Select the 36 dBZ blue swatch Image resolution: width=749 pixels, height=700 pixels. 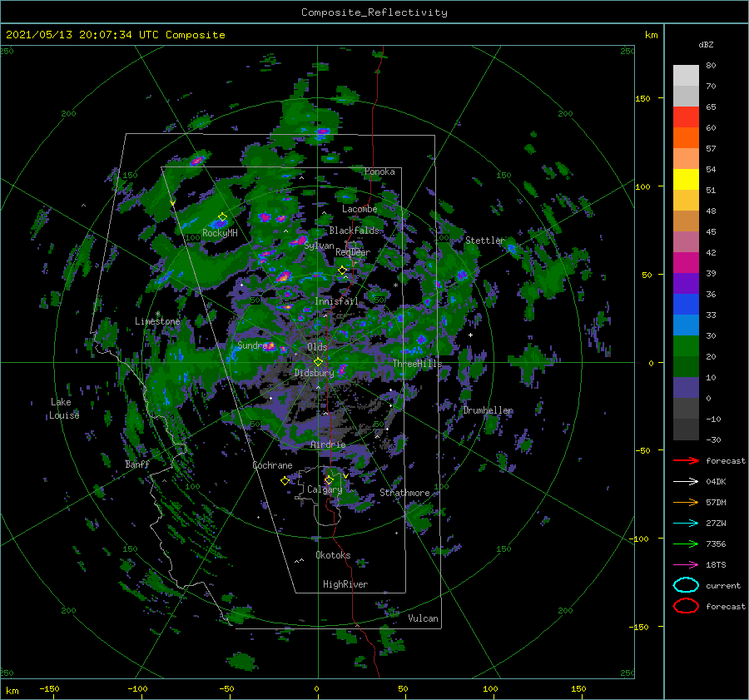686,304
